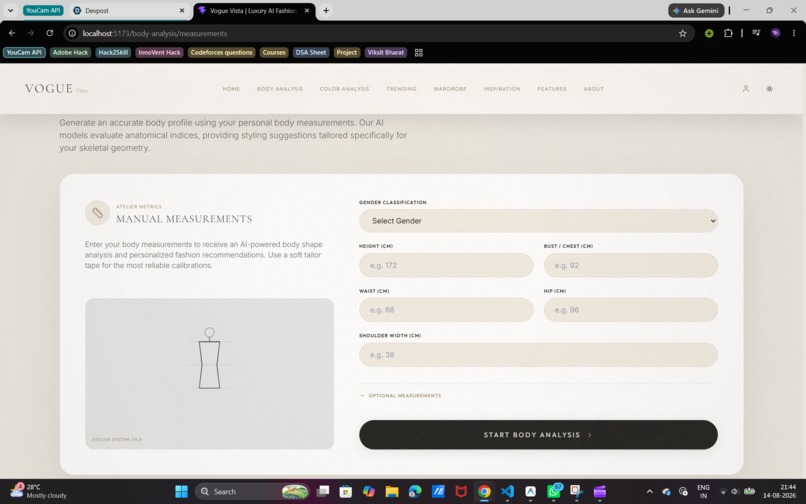Open Microsoft Edge from the taskbar
Image resolution: width=806 pixels, height=504 pixels.
(415, 492)
